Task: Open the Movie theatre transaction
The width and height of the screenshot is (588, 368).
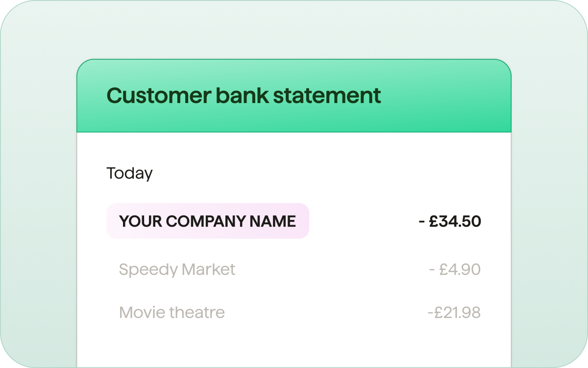Action: point(171,313)
